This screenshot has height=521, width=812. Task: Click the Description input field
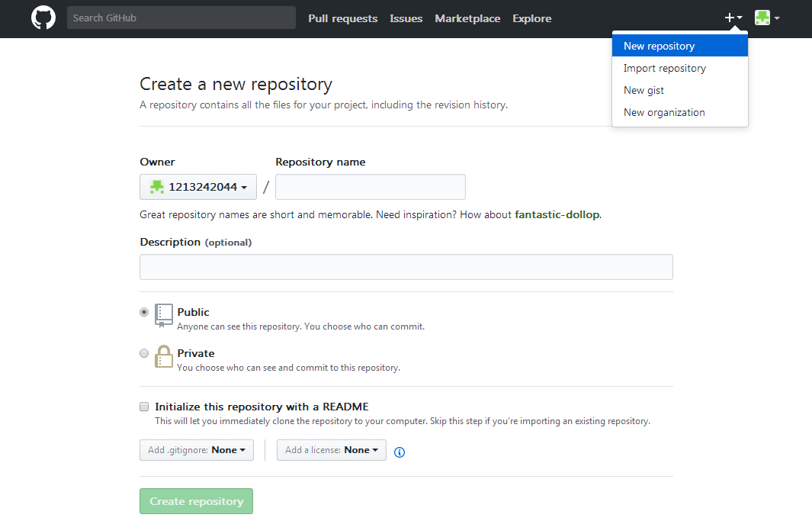click(x=406, y=267)
